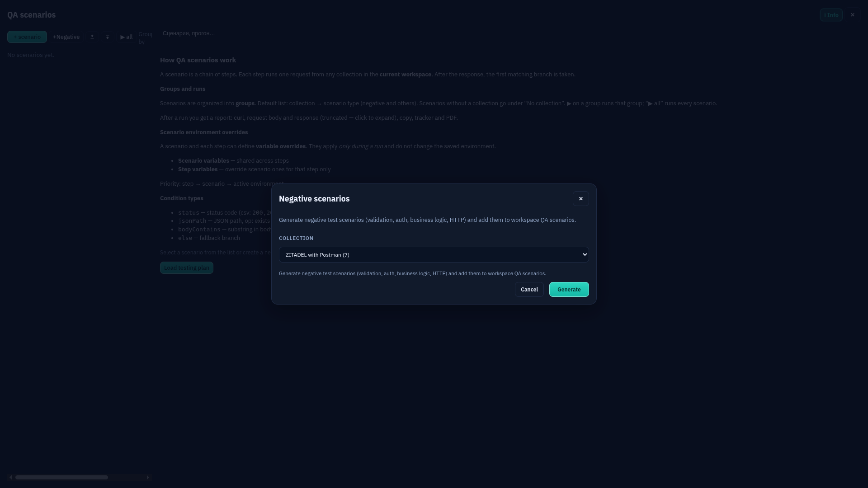The image size is (868, 488).
Task: Open the Collection dropdown
Action: pos(434,255)
